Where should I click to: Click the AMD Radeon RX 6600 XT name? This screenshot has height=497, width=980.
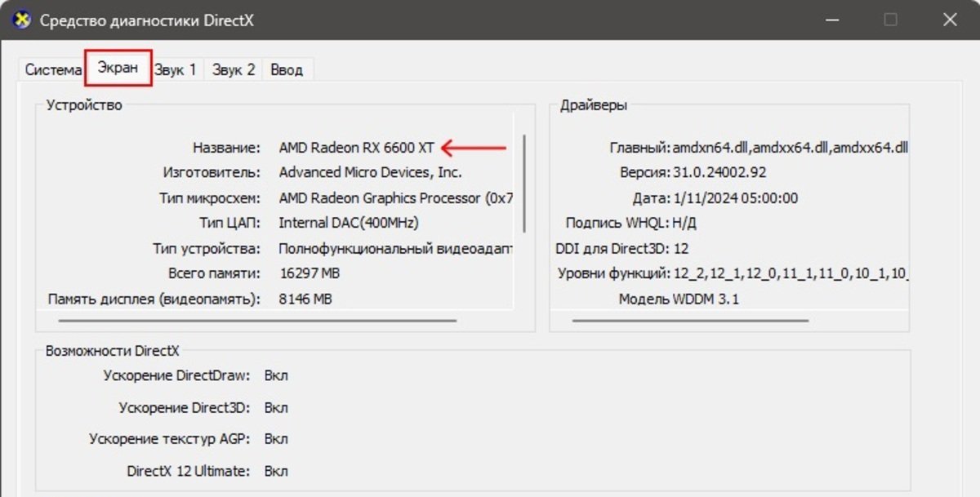coord(357,148)
